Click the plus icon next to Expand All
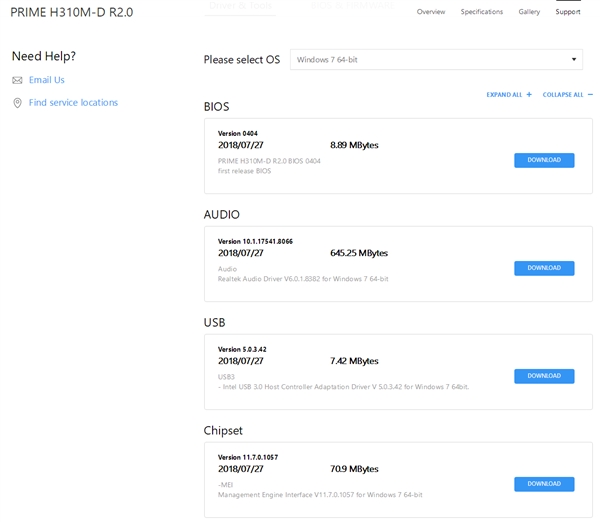Screen dimensions: 600x522 [529, 94]
